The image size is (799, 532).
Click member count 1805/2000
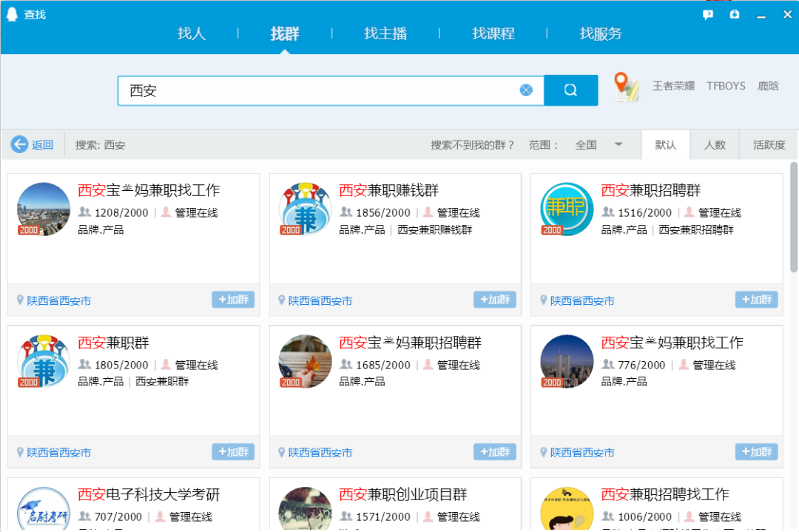121,365
